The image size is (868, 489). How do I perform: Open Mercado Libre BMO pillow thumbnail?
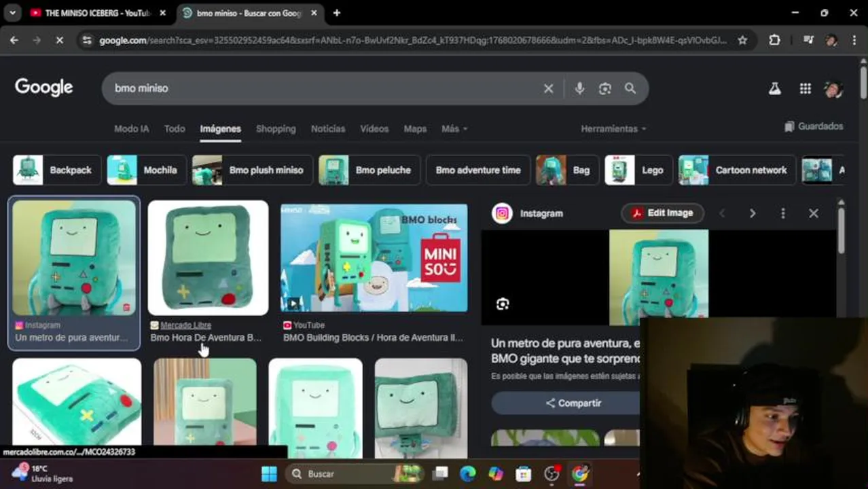click(208, 258)
